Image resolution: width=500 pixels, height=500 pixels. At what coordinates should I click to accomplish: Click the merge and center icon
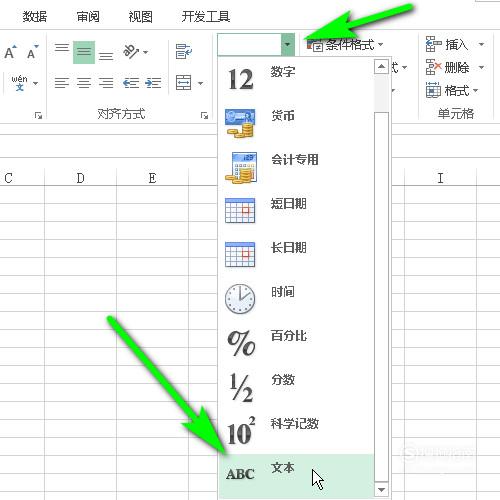pyautogui.click(x=184, y=82)
